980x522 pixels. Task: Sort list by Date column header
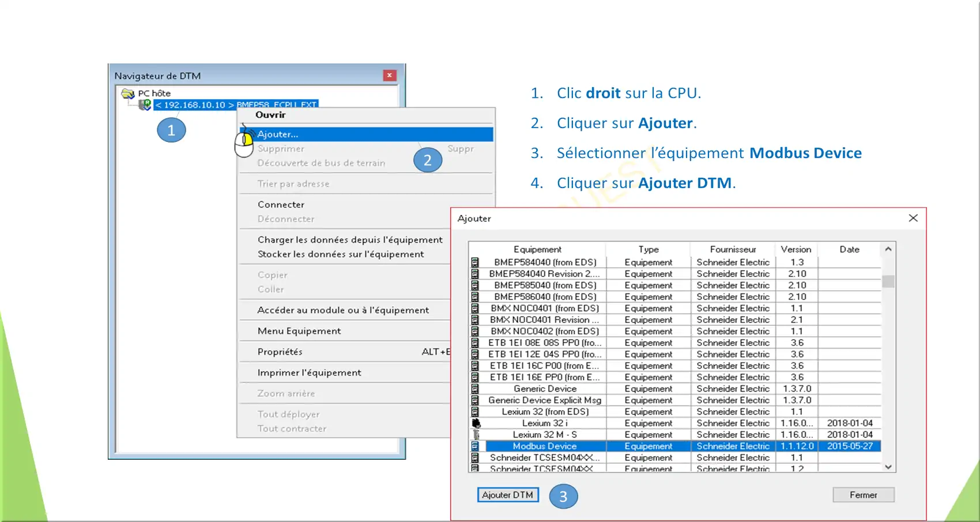[x=850, y=249]
